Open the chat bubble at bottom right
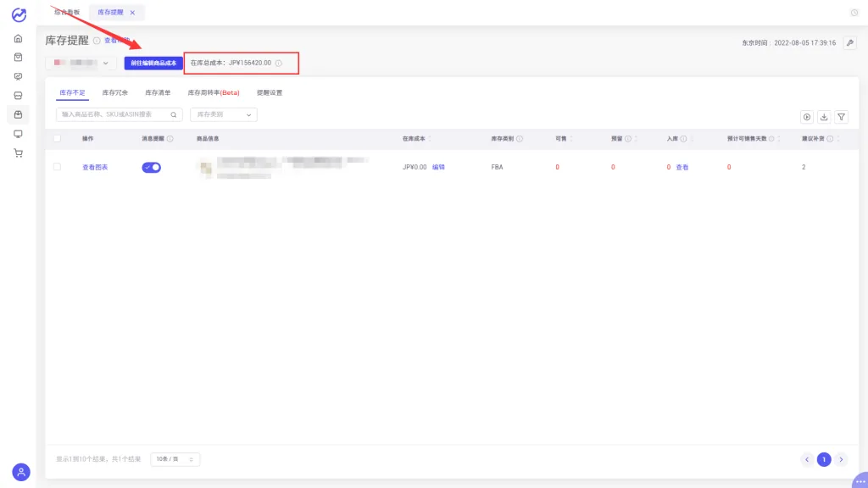This screenshot has height=488, width=868. coord(860,480)
